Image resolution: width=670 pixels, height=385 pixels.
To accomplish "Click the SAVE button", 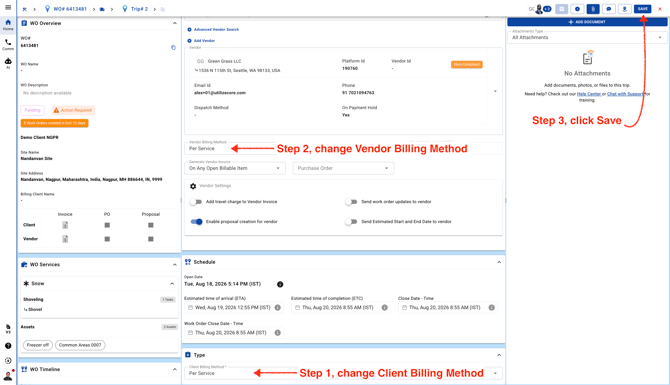I will tap(643, 9).
